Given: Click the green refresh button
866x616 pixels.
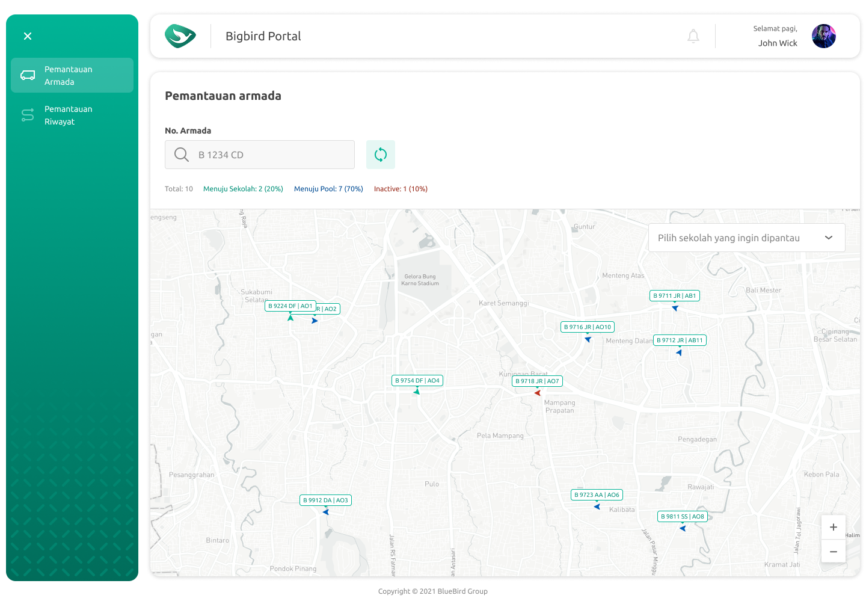Looking at the screenshot, I should pos(381,155).
